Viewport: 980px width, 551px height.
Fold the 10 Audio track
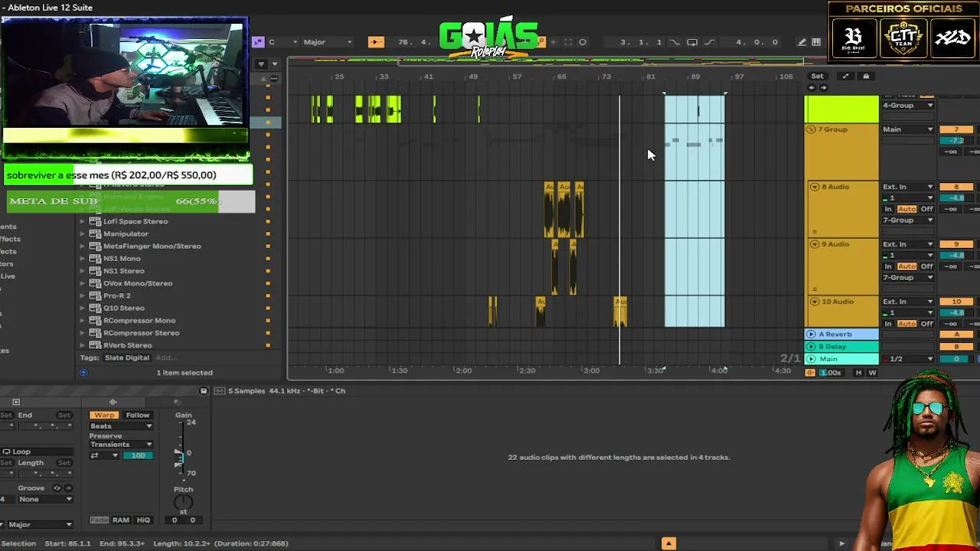pos(814,302)
